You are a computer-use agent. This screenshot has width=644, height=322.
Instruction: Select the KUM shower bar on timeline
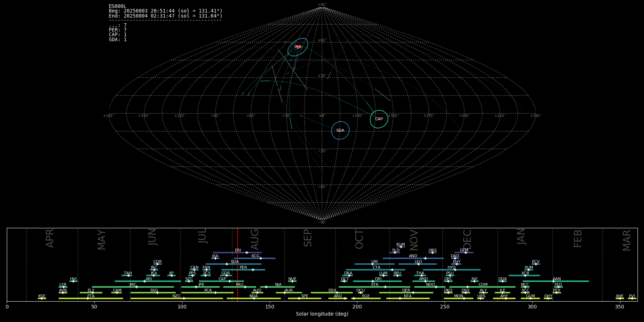[401, 247]
